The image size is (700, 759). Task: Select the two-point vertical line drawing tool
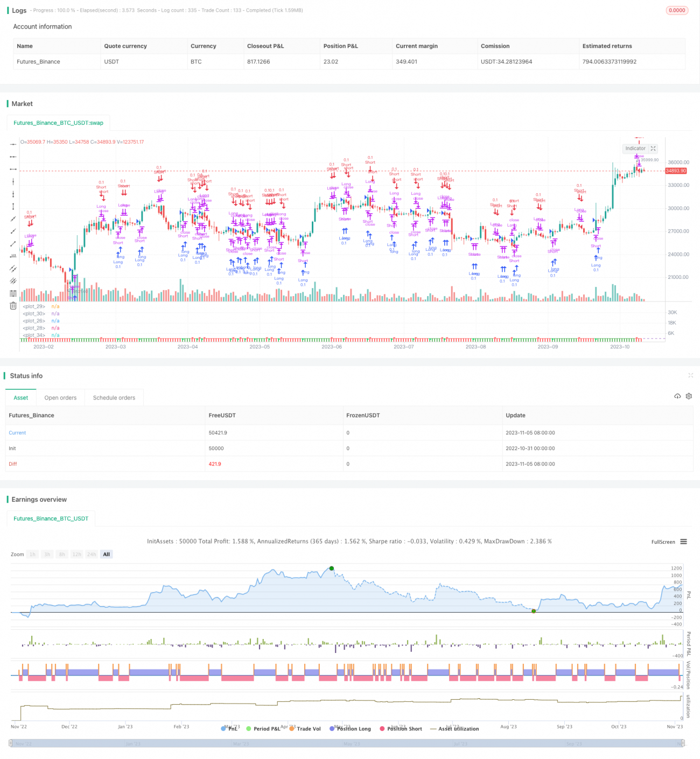pos(13,194)
